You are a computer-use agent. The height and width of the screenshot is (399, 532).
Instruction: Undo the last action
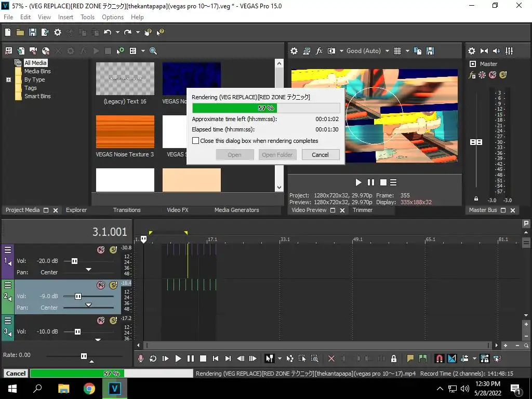(108, 32)
